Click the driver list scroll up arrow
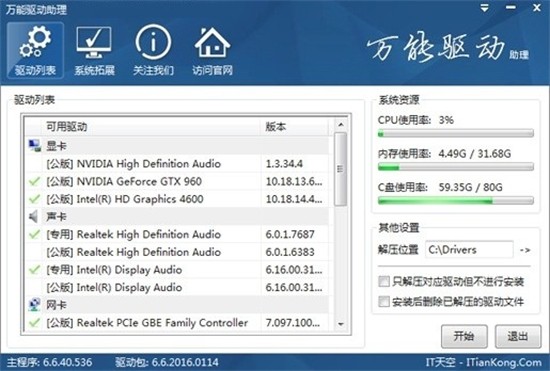550x371 pixels. [340, 124]
